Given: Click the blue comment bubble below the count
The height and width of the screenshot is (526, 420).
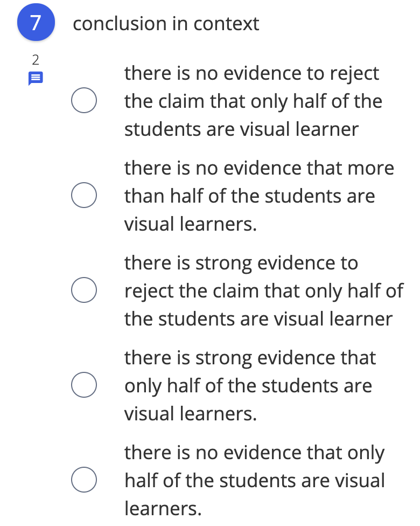Looking at the screenshot, I should pyautogui.click(x=36, y=78).
